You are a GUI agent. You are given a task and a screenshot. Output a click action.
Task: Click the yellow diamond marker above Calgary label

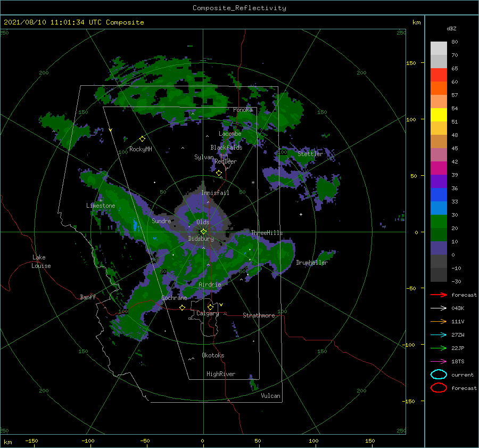pyautogui.click(x=210, y=307)
